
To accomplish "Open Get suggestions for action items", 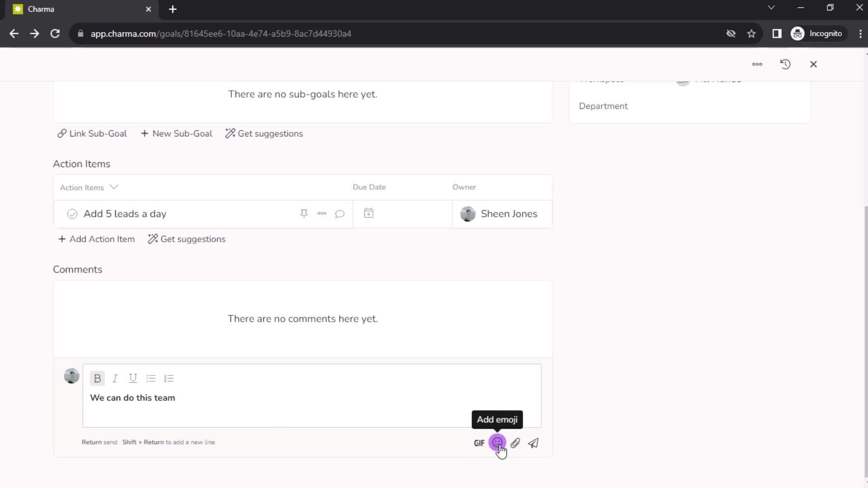I will coord(187,239).
